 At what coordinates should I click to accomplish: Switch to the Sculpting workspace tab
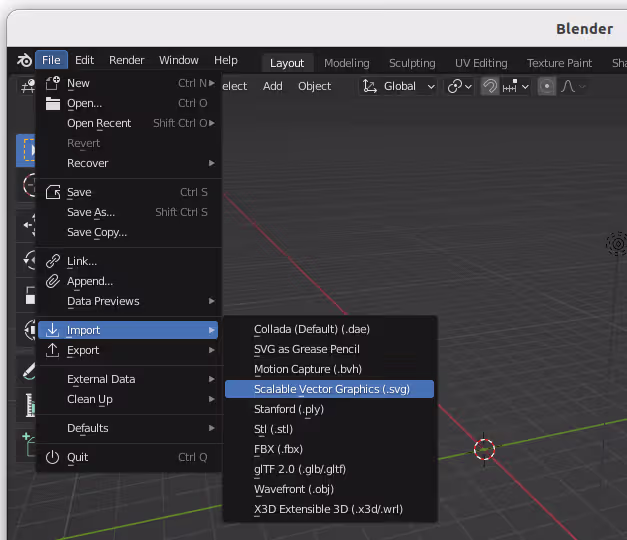pyautogui.click(x=411, y=63)
